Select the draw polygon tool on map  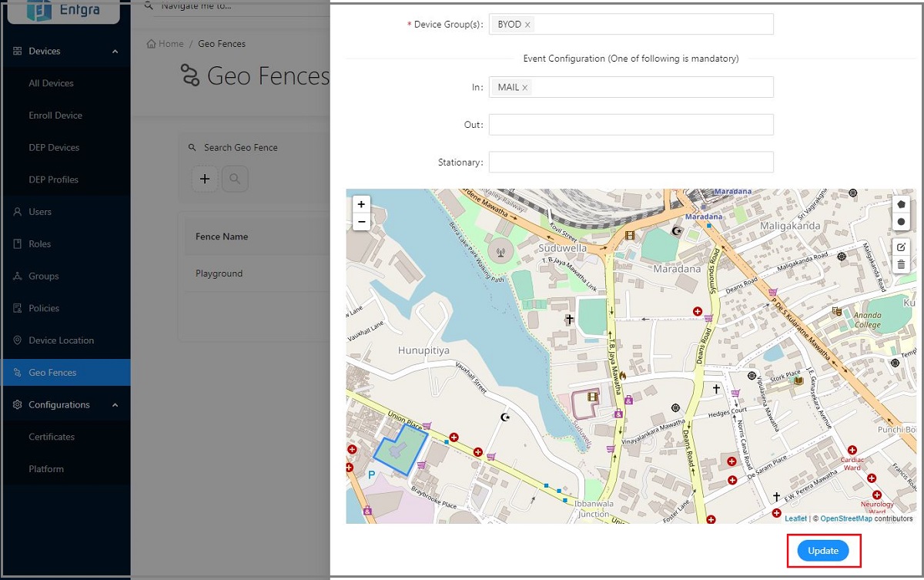902,204
